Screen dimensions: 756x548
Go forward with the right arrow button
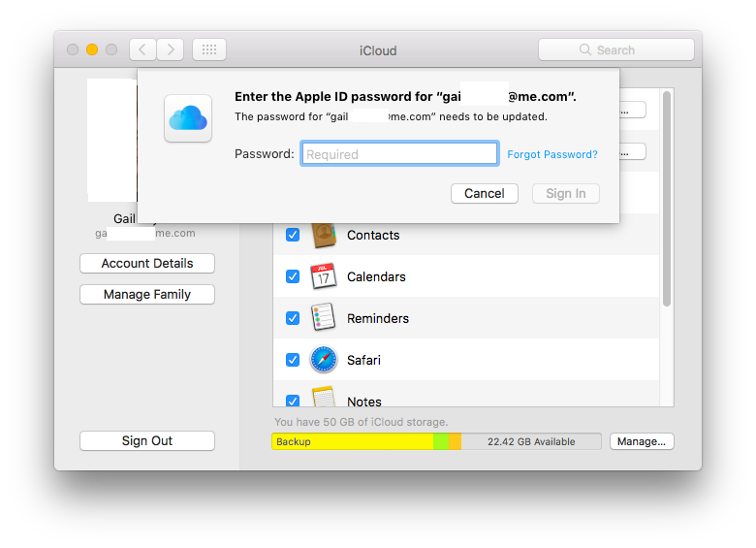171,49
